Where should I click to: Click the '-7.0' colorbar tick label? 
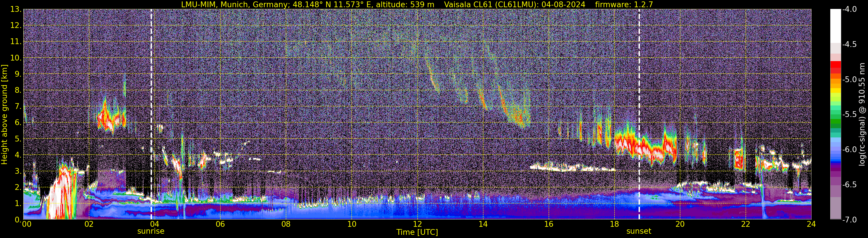tap(850, 220)
